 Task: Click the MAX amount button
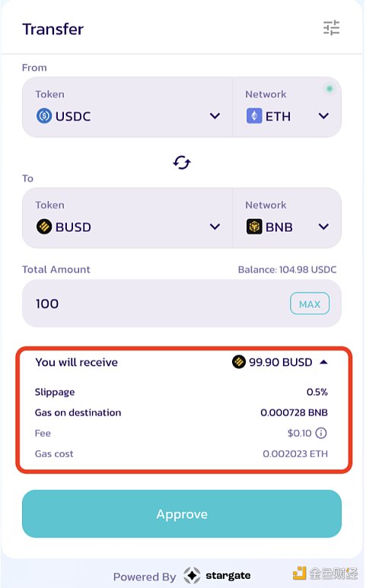pyautogui.click(x=310, y=304)
